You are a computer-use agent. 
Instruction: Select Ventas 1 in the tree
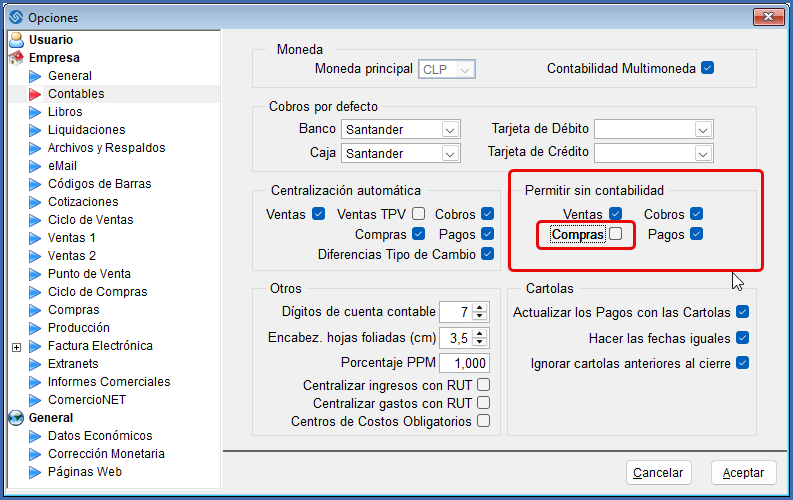72,238
